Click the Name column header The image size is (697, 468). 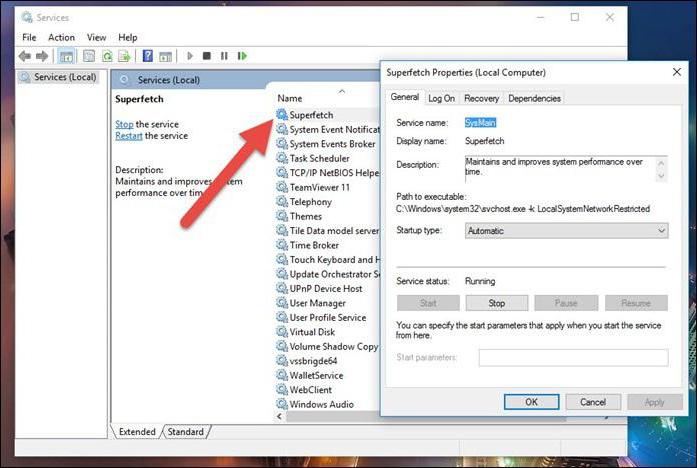click(290, 98)
